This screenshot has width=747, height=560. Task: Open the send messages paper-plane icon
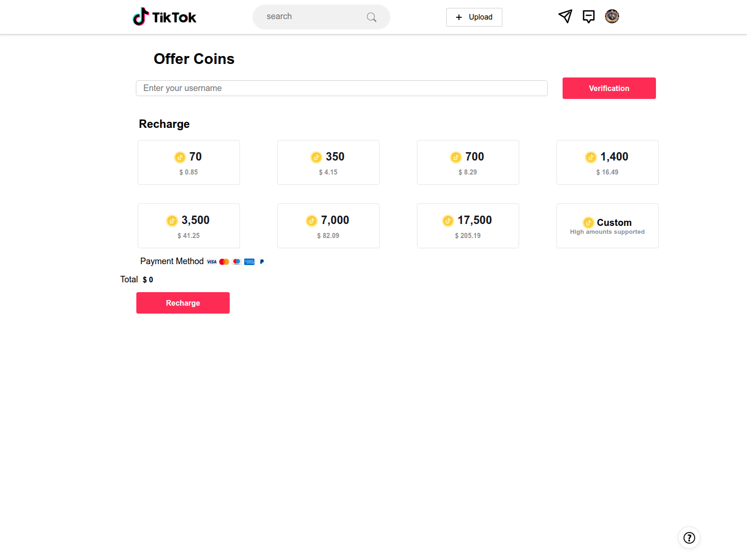pos(565,16)
